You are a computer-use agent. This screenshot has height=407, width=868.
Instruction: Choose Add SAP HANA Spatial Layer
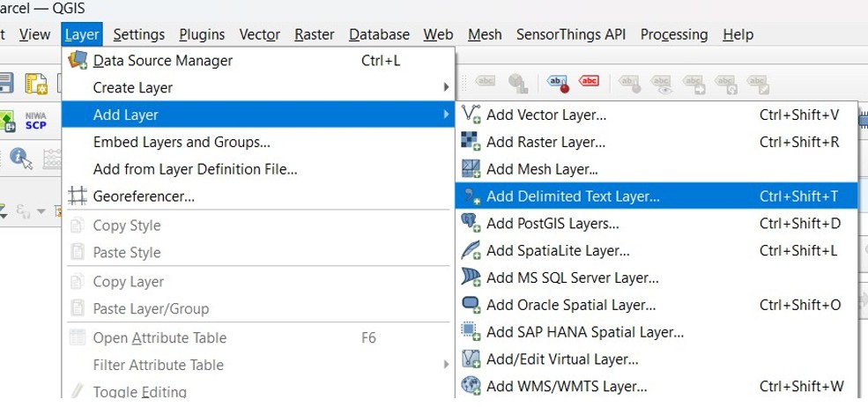click(x=657, y=332)
